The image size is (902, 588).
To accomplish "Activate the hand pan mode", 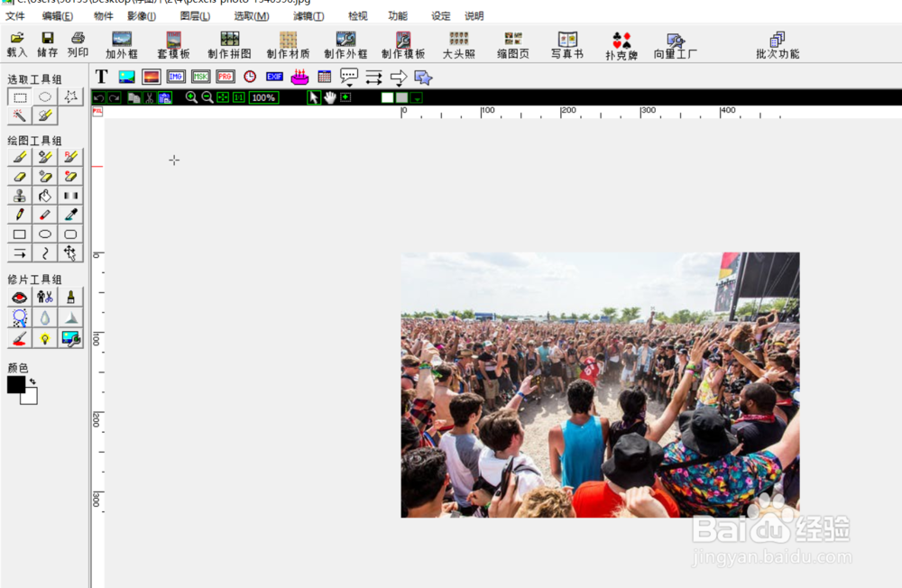I will pyautogui.click(x=329, y=97).
